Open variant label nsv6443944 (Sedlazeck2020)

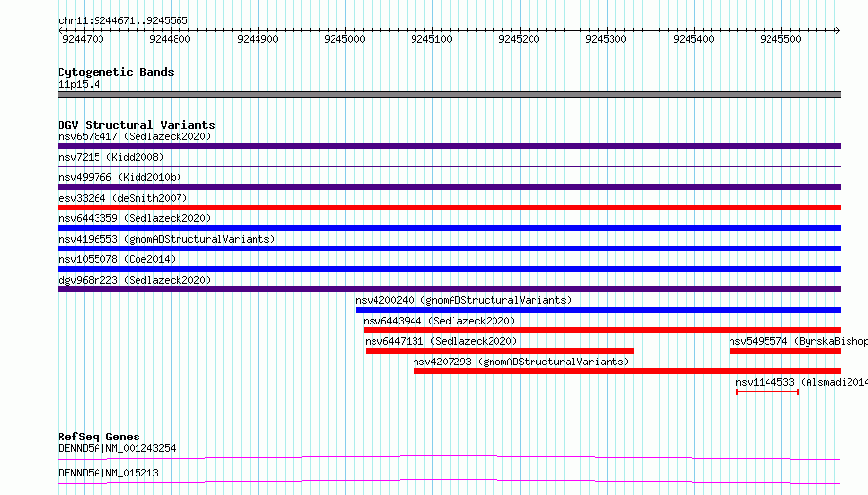439,321
